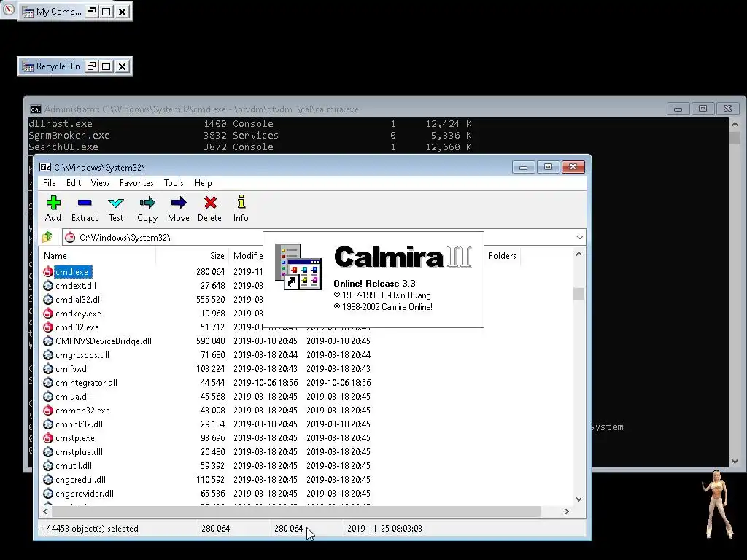747x560 pixels.
Task: Click the cmdext.dll file icon
Action: 48,286
